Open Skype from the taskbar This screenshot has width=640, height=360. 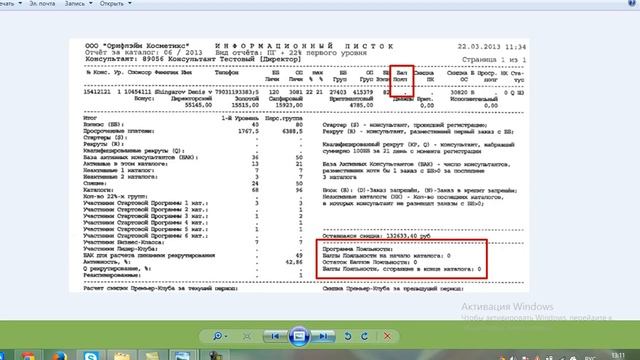91,356
